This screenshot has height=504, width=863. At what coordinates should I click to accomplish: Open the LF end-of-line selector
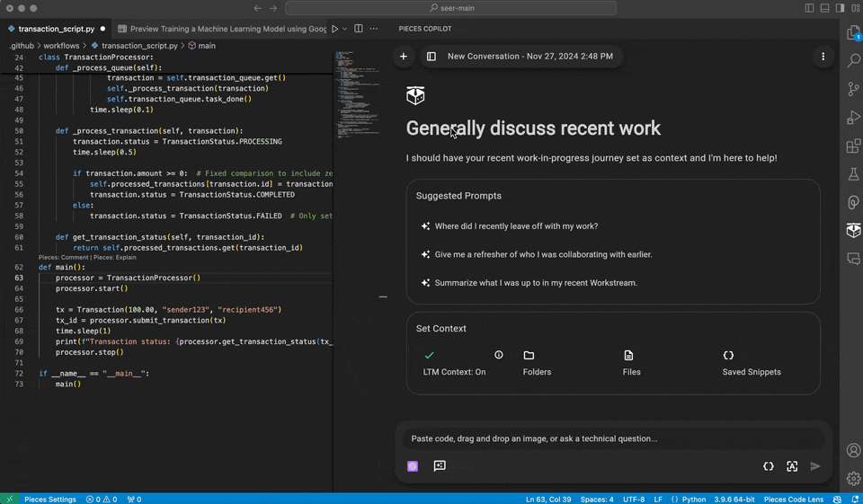(658, 499)
